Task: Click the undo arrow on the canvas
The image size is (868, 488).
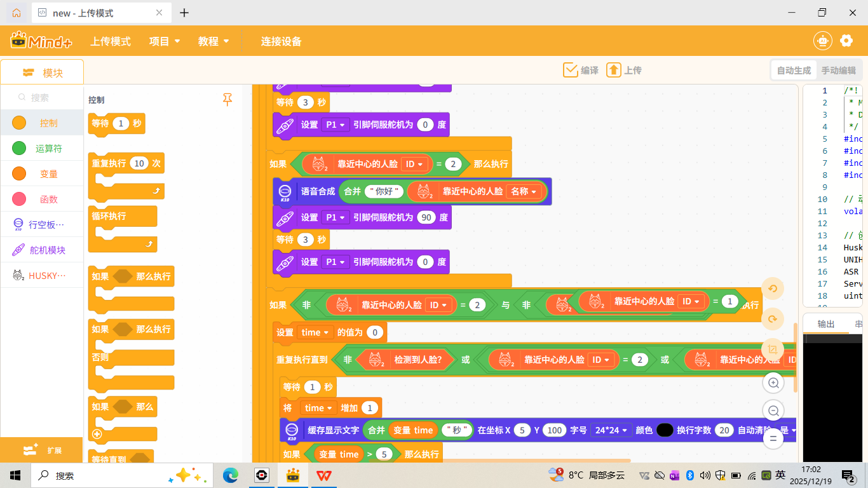Action: click(773, 288)
